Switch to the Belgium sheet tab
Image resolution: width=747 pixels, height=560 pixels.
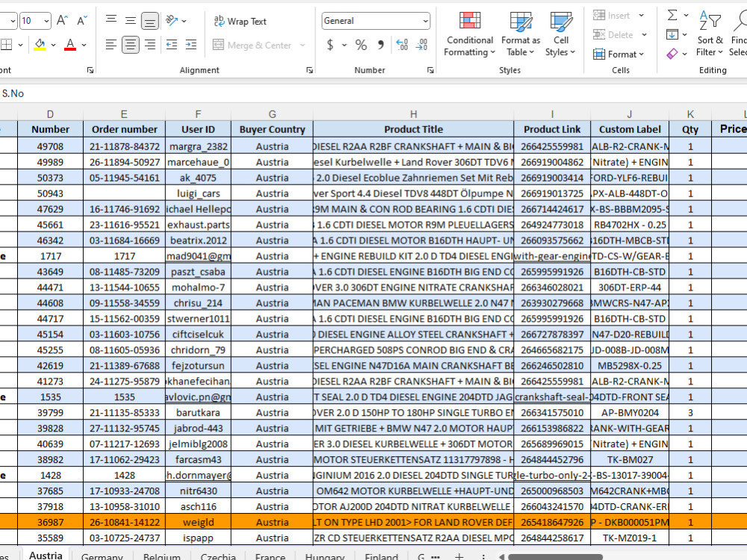pyautogui.click(x=162, y=556)
